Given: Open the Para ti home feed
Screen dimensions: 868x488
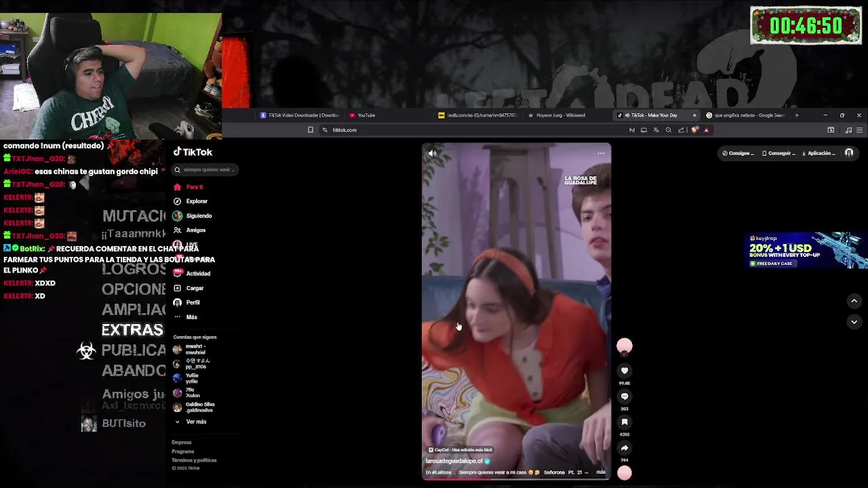Looking at the screenshot, I should [x=189, y=187].
